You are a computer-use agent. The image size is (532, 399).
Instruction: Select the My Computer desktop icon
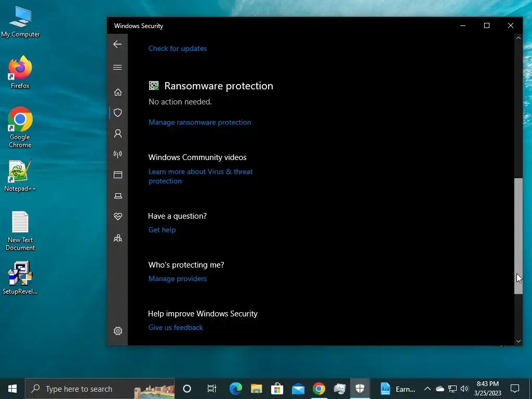[x=20, y=22]
